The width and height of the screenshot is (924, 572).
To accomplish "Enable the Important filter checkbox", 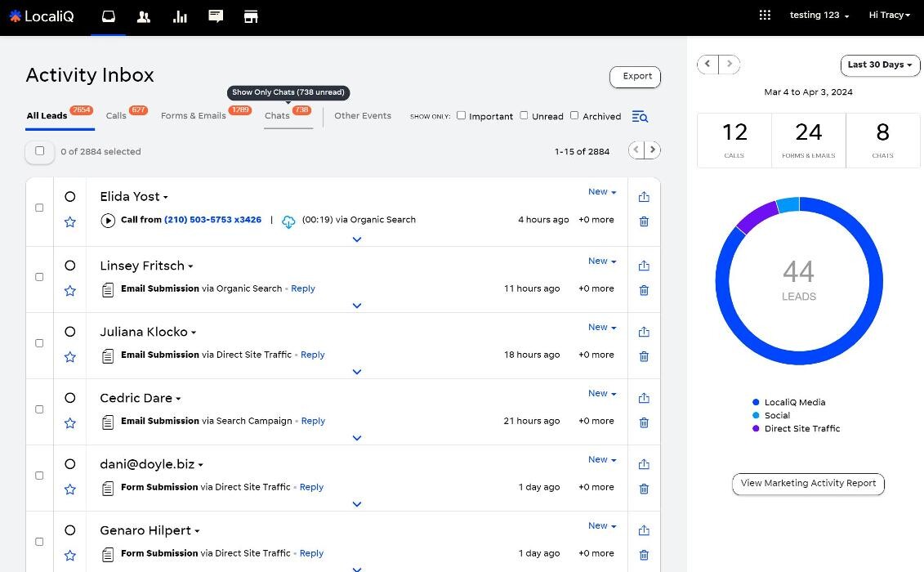I will click(461, 115).
